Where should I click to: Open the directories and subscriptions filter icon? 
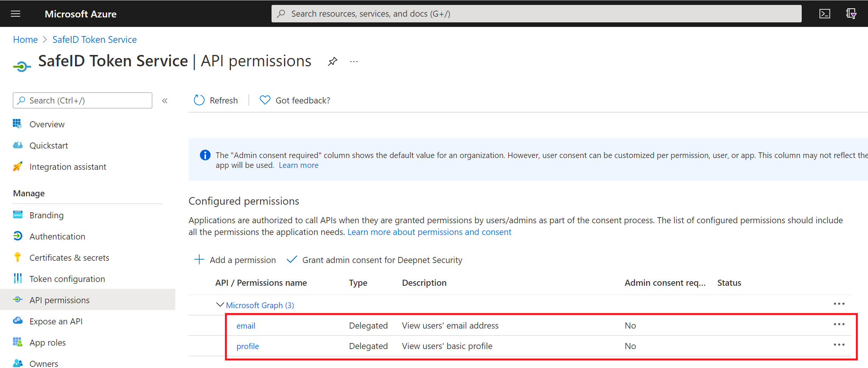(851, 14)
